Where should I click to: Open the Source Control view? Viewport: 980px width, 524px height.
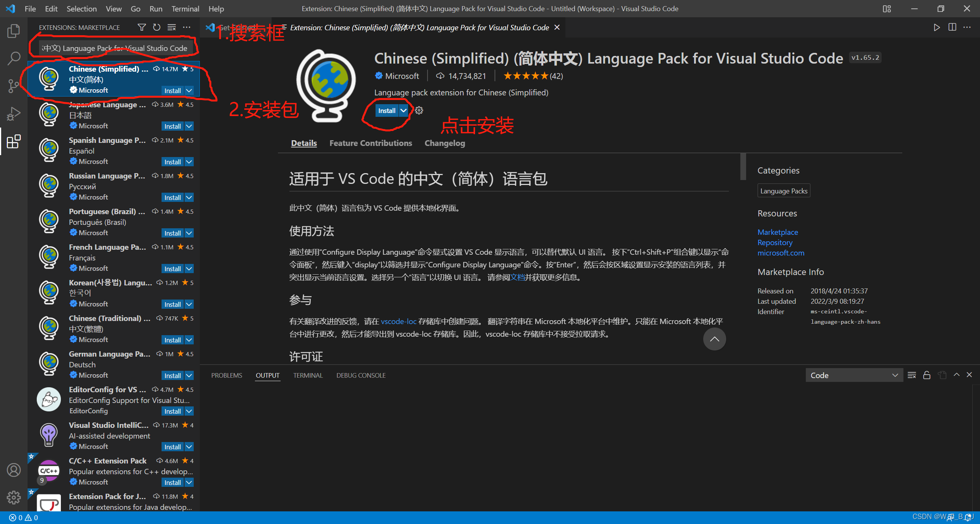13,86
